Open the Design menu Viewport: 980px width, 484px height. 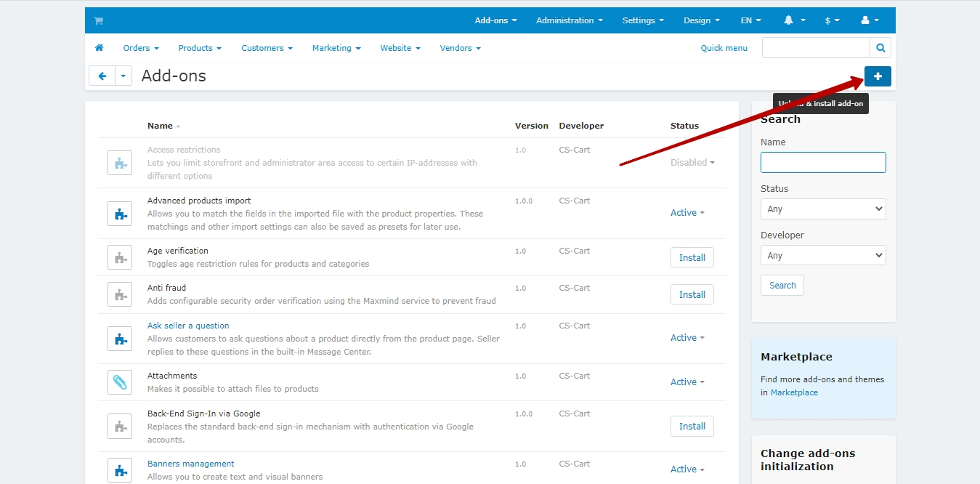(x=702, y=20)
